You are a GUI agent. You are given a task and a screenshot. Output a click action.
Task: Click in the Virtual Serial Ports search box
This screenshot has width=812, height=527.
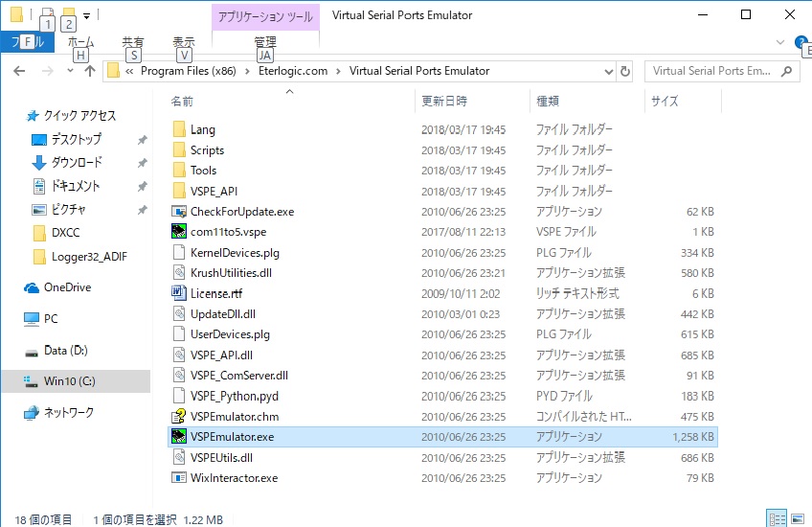712,71
